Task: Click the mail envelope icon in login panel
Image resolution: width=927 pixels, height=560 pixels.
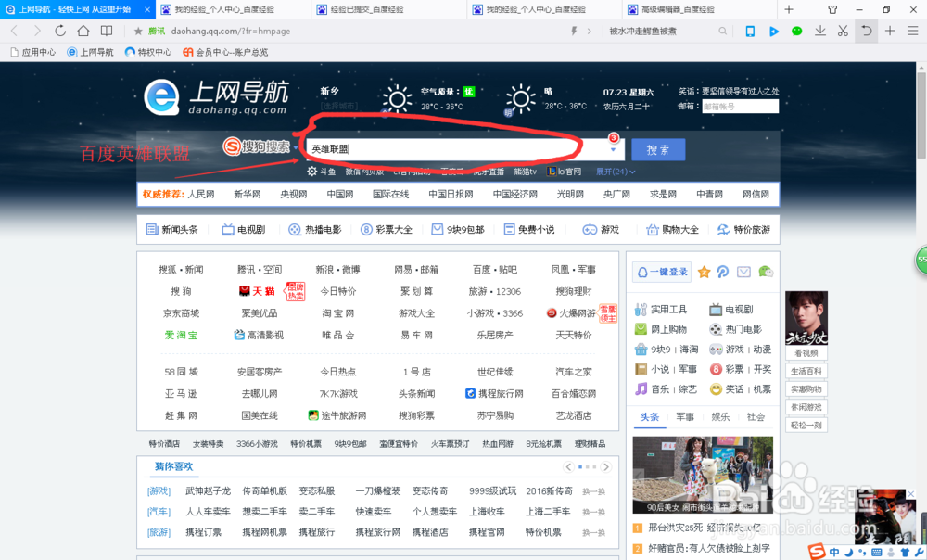Action: pos(743,272)
